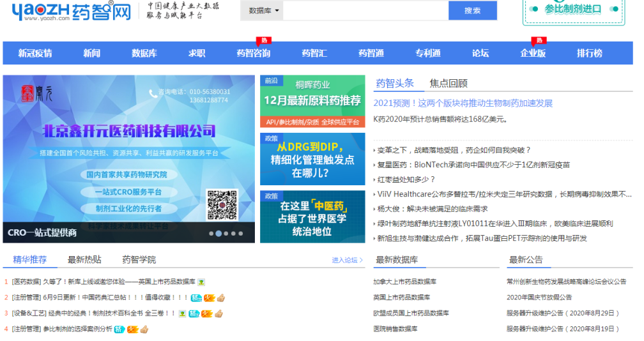
Task: Open the ViiV Healthcare research article
Action: point(504,194)
